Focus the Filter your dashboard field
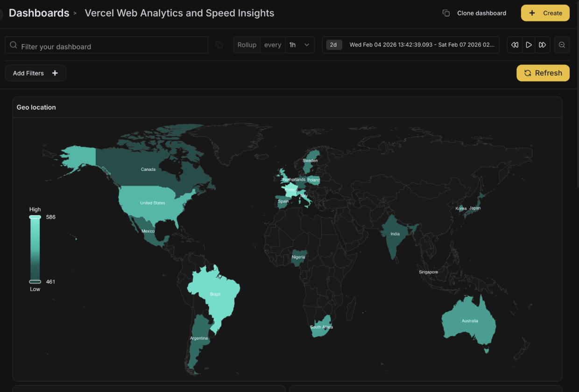Image resolution: width=579 pixels, height=392 pixels. click(x=106, y=45)
